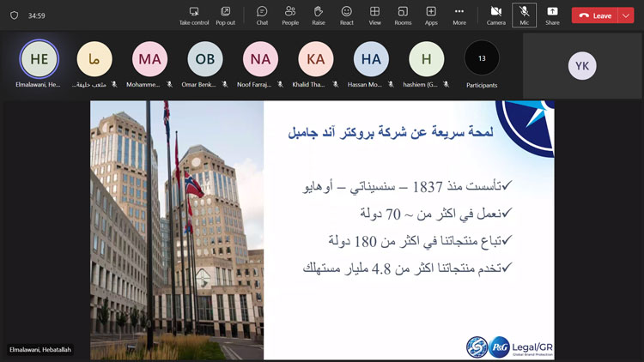Screen dimensions: 644x362
Task: Raise your hand in the meeting
Action: coord(319,15)
